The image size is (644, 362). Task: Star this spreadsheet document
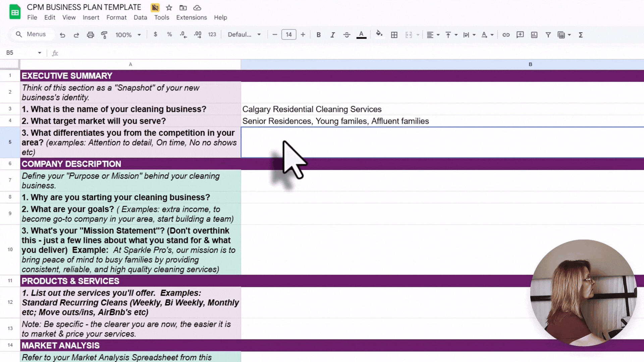click(x=169, y=7)
